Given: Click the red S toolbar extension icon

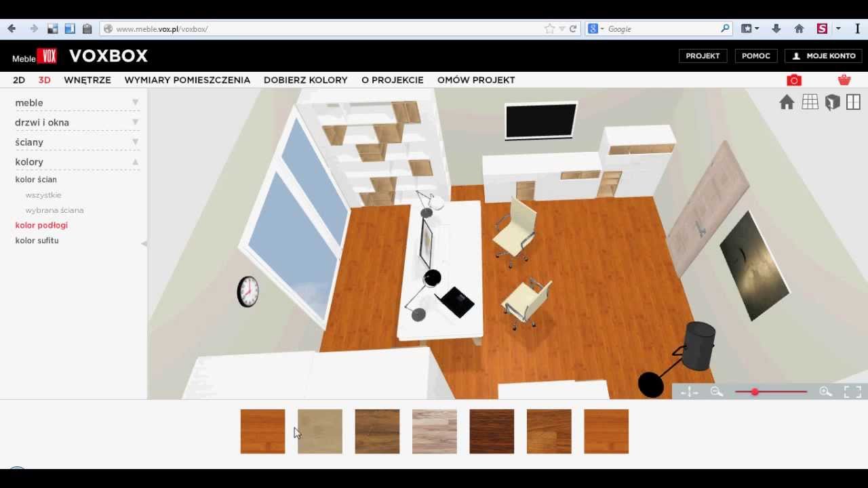Looking at the screenshot, I should point(822,28).
